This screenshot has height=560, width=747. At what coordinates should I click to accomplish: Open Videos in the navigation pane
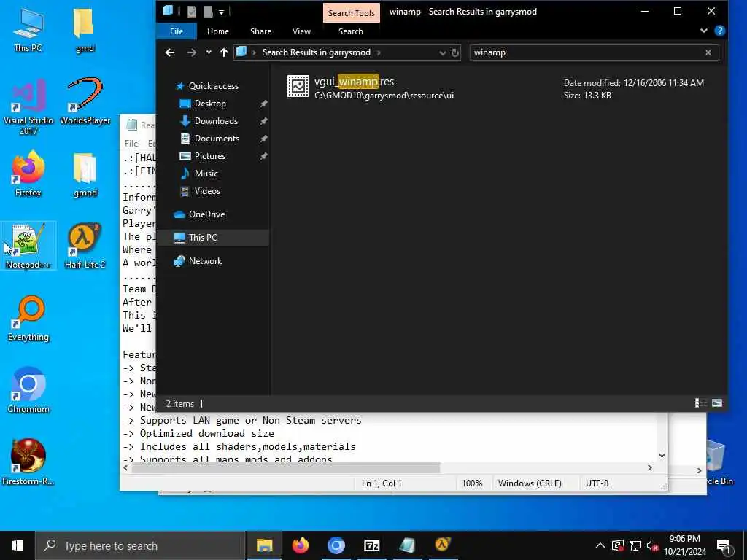[x=207, y=191]
